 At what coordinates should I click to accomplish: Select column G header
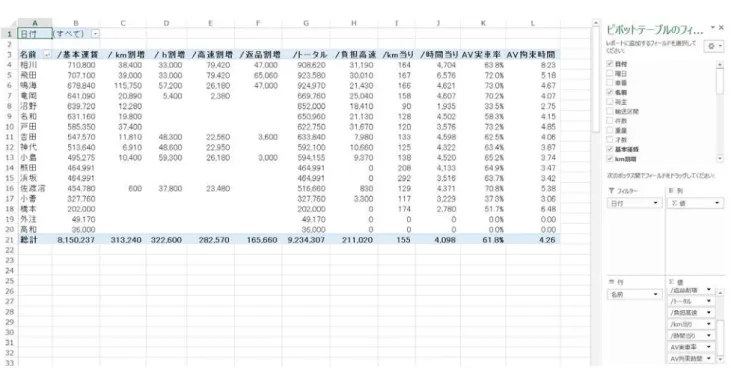tap(306, 23)
